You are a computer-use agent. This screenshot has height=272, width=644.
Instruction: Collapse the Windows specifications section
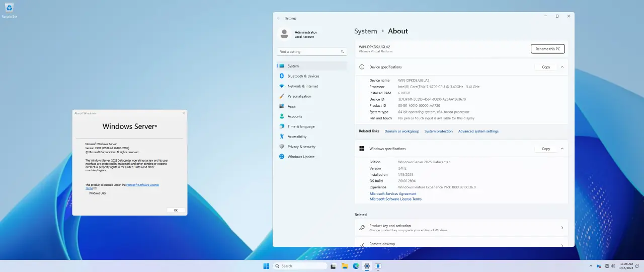coord(562,149)
